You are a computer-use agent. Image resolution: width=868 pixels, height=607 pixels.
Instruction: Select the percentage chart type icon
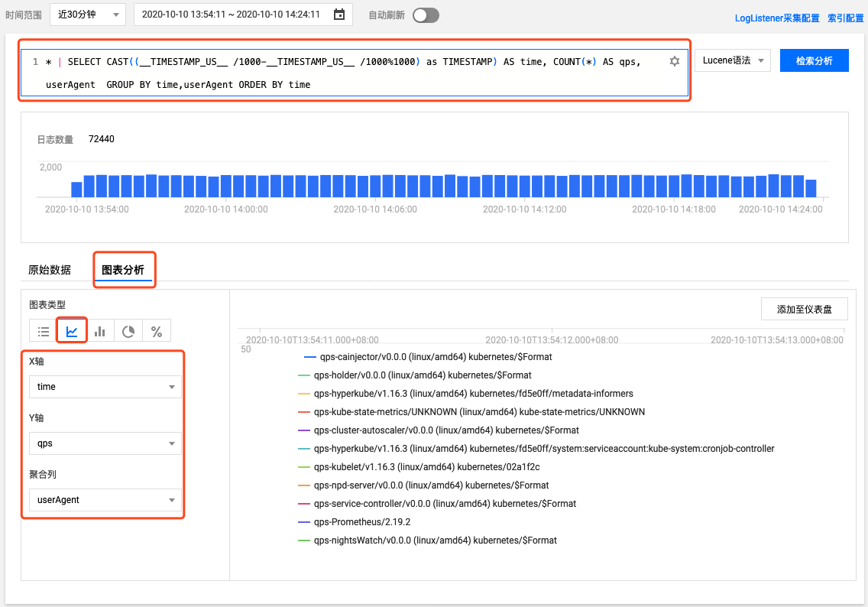[x=157, y=331]
